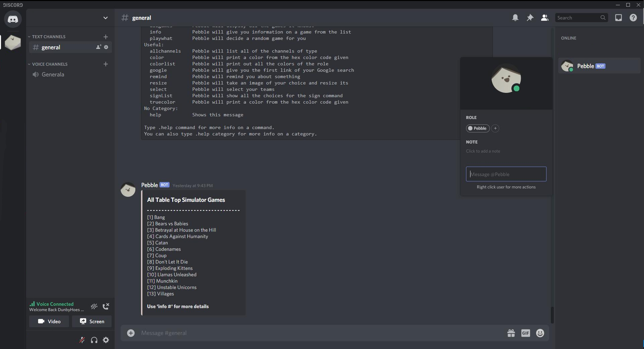The image size is (644, 349).
Task: Click 'Use info # for more details' text
Action: click(178, 306)
